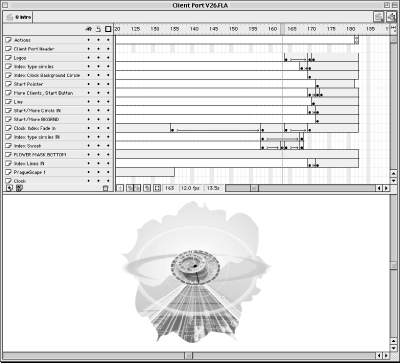The height and width of the screenshot is (363, 400).
Task: Toggle eye column header for all layers
Action: [88, 29]
